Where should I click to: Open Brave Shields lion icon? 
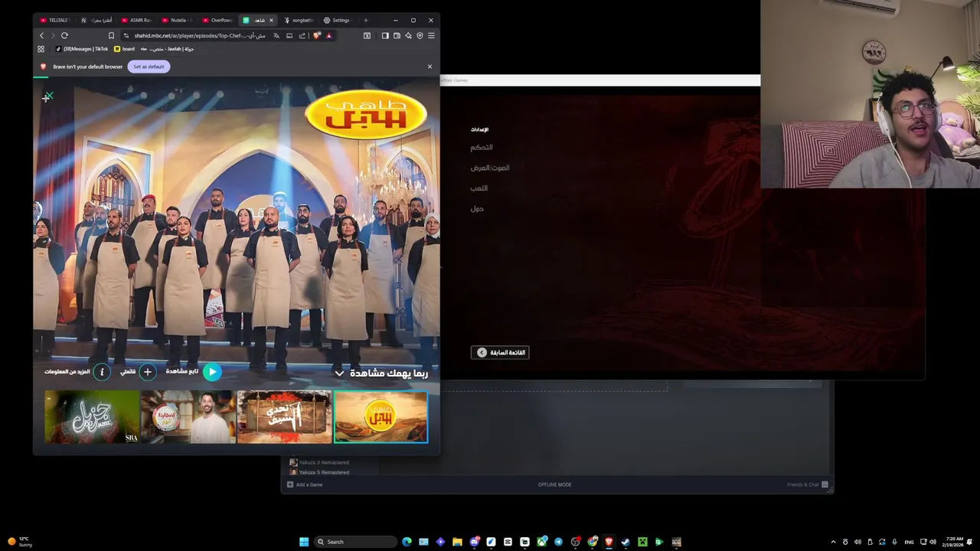(x=316, y=35)
